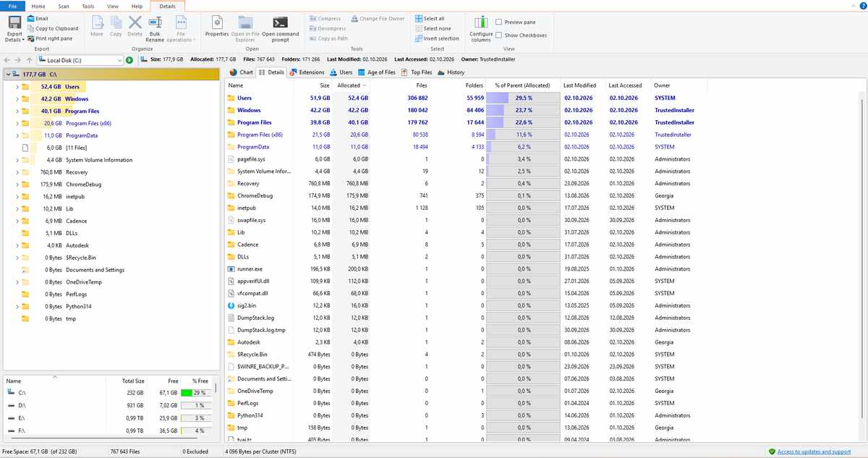Open command prompt here
The height and width of the screenshot is (458, 868).
tap(281, 28)
